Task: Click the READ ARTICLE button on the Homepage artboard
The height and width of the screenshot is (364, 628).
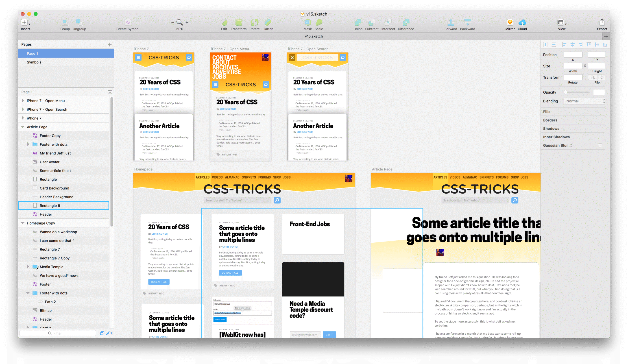Action: (x=159, y=282)
